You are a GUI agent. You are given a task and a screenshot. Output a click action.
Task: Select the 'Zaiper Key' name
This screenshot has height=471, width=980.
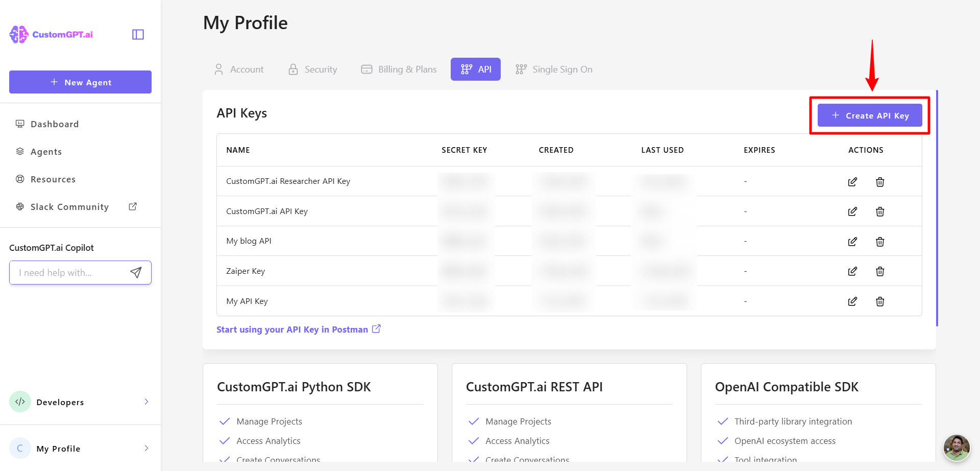tap(246, 271)
